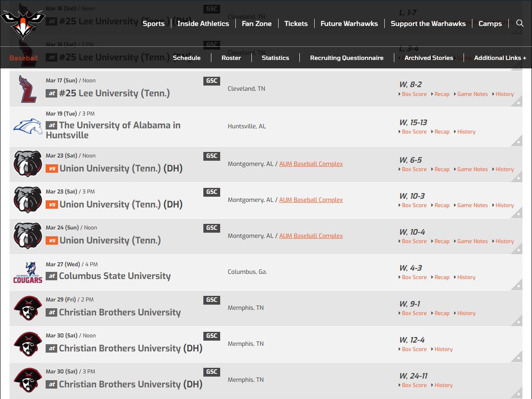Open Box Score for Mar 17 Lee game

(x=414, y=94)
